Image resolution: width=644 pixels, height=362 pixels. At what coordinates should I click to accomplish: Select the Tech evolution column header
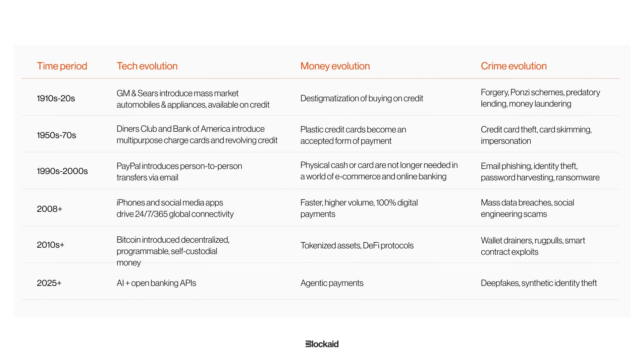pyautogui.click(x=147, y=66)
